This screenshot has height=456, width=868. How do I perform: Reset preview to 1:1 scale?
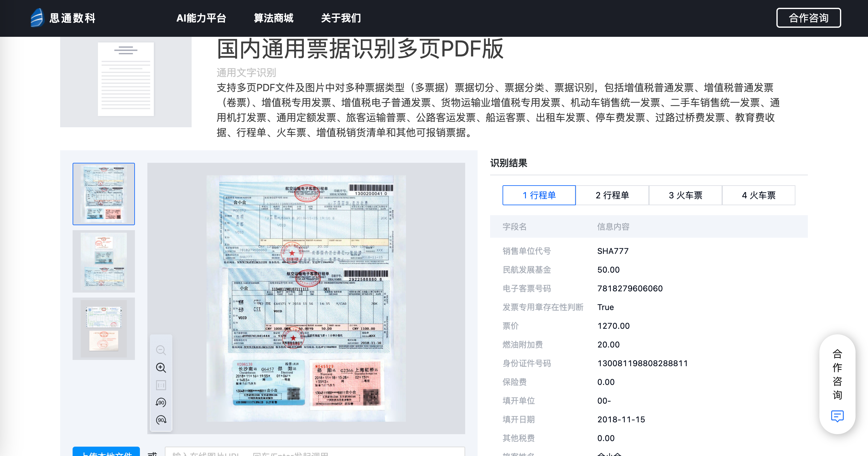161,385
